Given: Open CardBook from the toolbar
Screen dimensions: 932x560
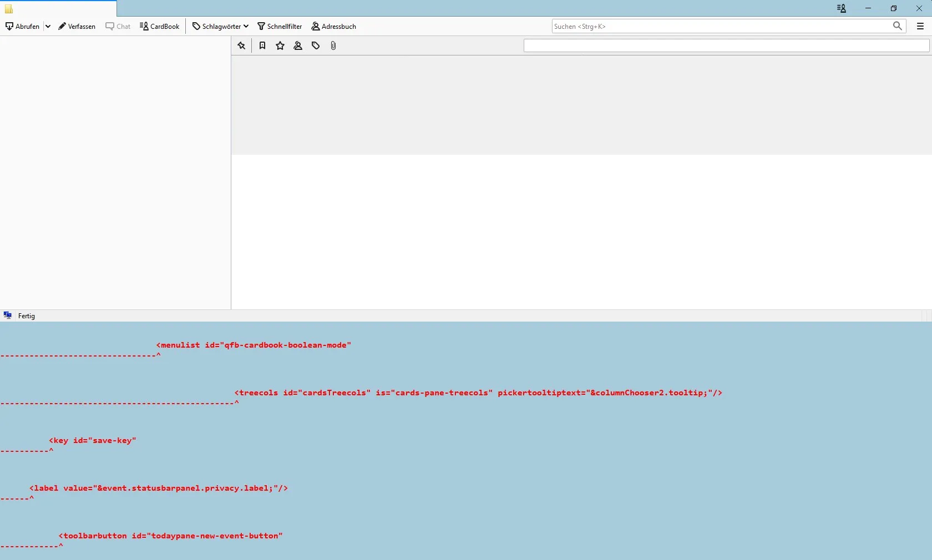Looking at the screenshot, I should (x=160, y=26).
